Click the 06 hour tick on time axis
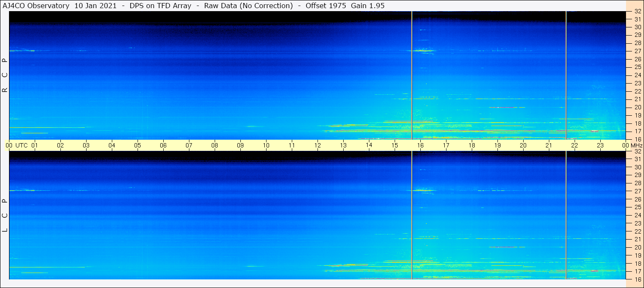644x288 pixels. [x=163, y=145]
